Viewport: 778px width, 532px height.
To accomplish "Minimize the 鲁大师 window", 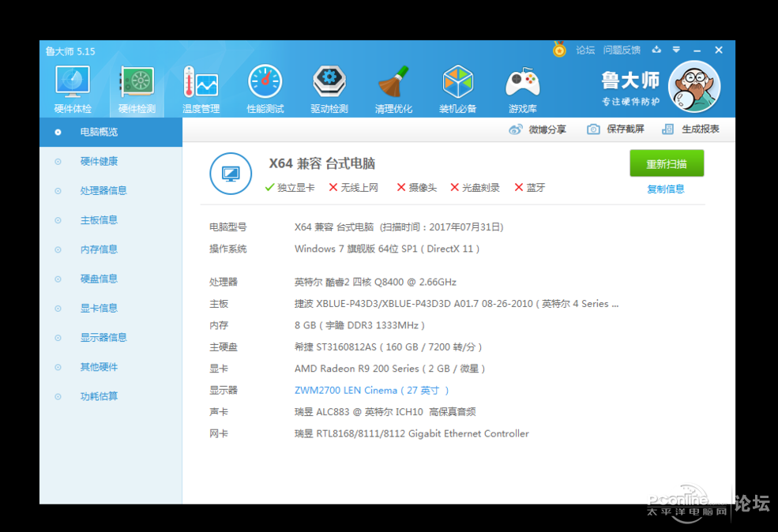I will [x=697, y=50].
